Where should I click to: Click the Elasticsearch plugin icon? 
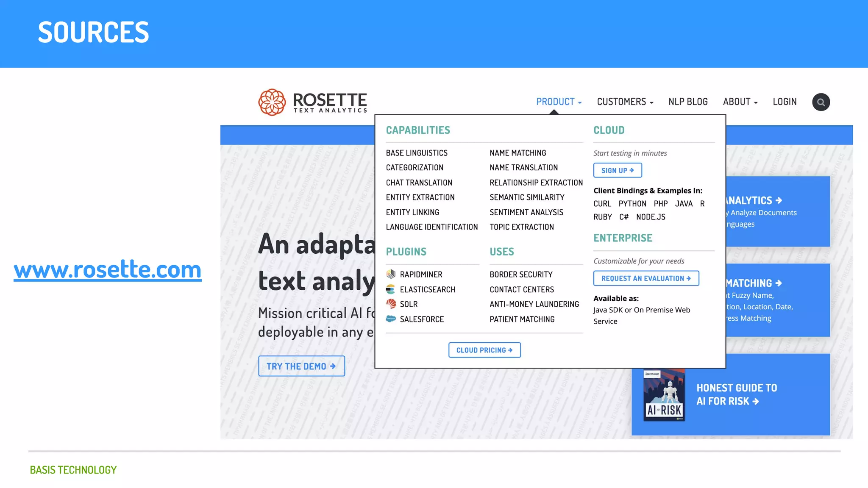tap(391, 289)
